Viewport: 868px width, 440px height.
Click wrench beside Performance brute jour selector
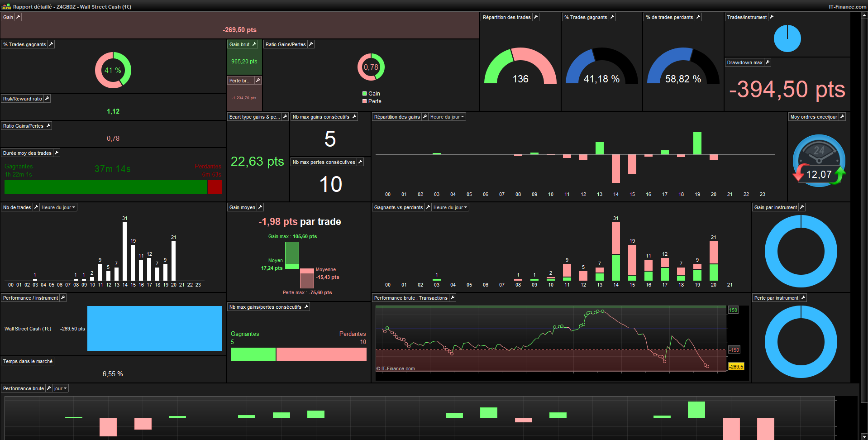pyautogui.click(x=49, y=388)
